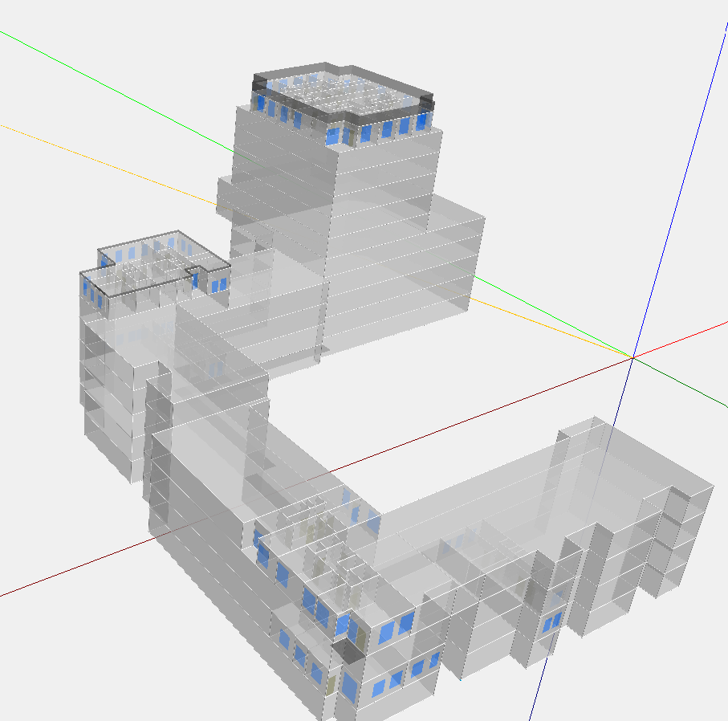Select the large blue window at the bottom front corner

(349, 686)
